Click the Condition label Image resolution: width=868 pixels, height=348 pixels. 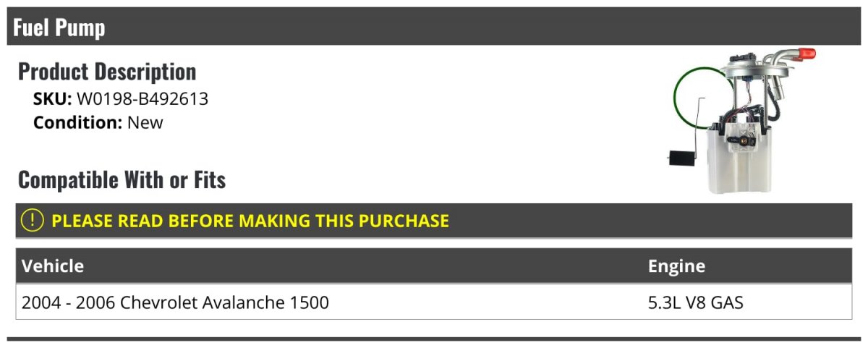coord(77,122)
